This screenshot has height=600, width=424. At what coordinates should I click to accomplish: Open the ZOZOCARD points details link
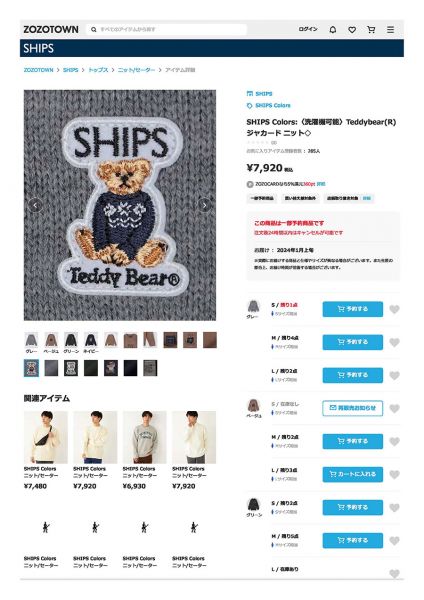tap(321, 184)
